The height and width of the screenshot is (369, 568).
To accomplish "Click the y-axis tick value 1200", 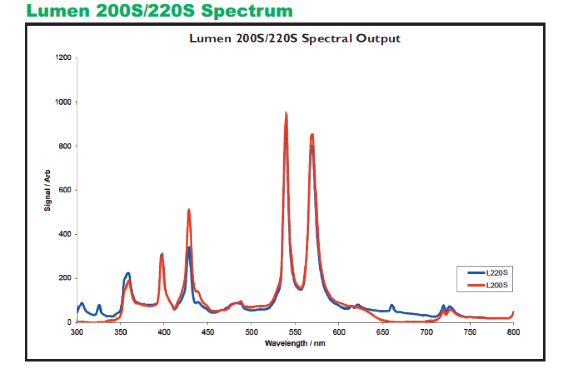I will point(63,58).
